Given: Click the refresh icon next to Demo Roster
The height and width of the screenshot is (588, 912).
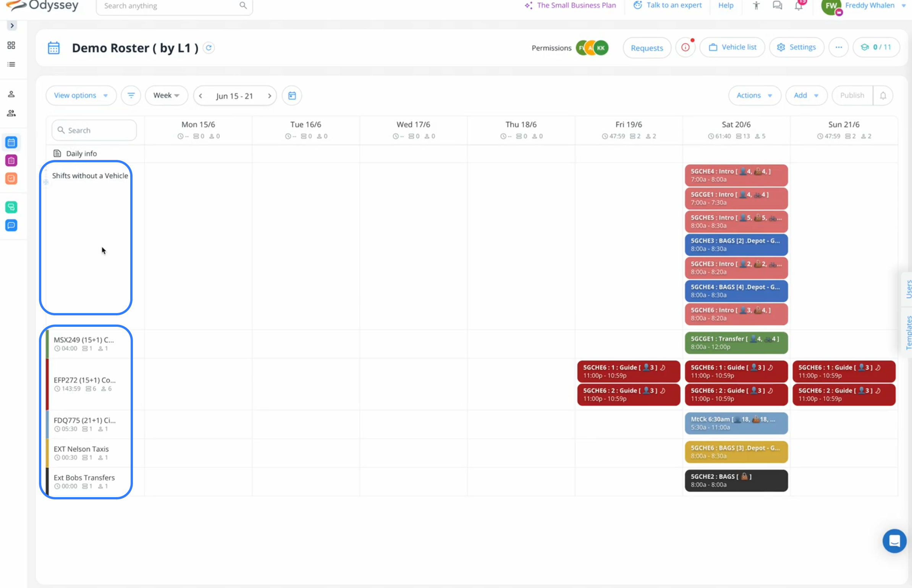Looking at the screenshot, I should 209,48.
